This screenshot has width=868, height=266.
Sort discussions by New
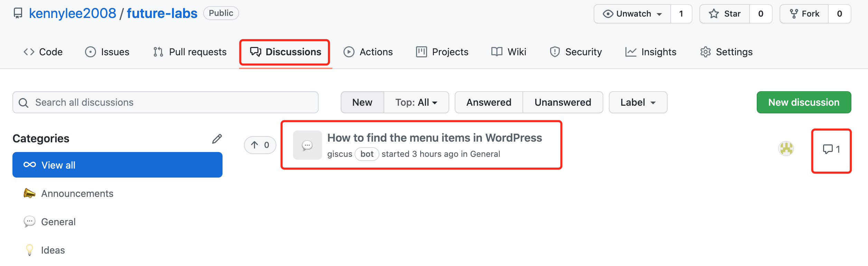[x=362, y=102]
